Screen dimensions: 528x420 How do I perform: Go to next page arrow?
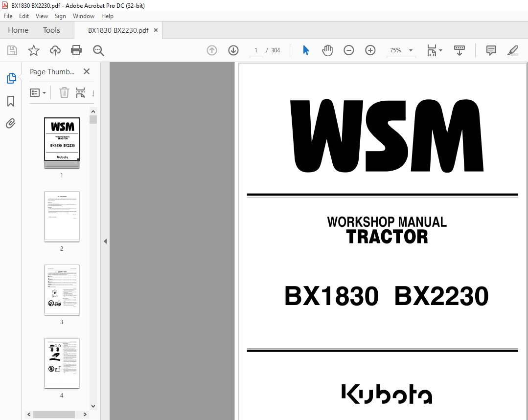(x=233, y=50)
